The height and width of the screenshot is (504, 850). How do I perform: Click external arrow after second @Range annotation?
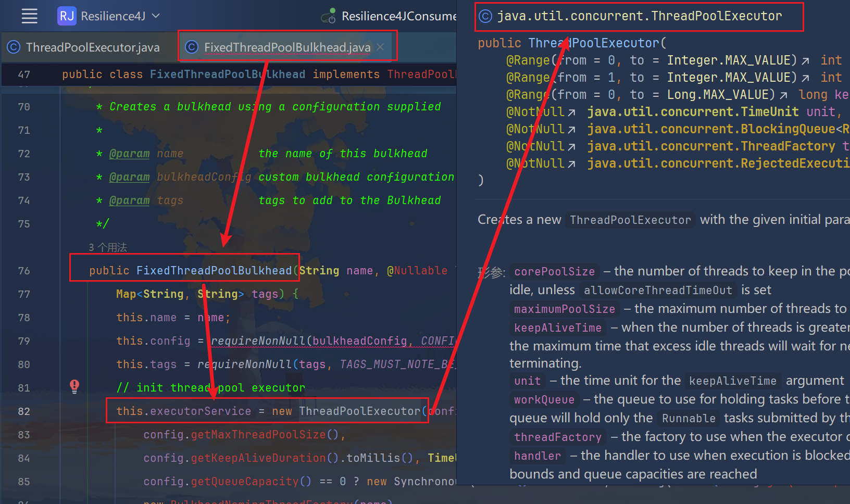click(x=805, y=78)
